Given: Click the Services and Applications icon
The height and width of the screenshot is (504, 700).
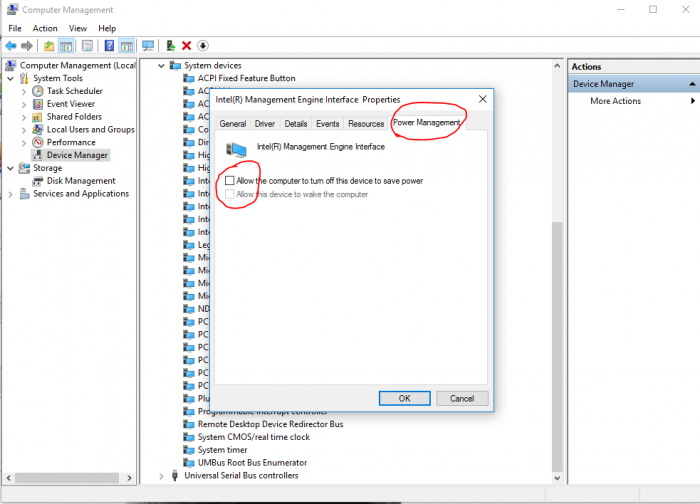Looking at the screenshot, I should [25, 194].
